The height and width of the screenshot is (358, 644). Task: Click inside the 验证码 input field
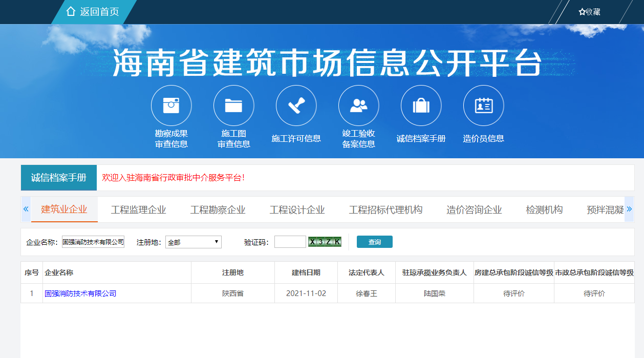point(290,241)
